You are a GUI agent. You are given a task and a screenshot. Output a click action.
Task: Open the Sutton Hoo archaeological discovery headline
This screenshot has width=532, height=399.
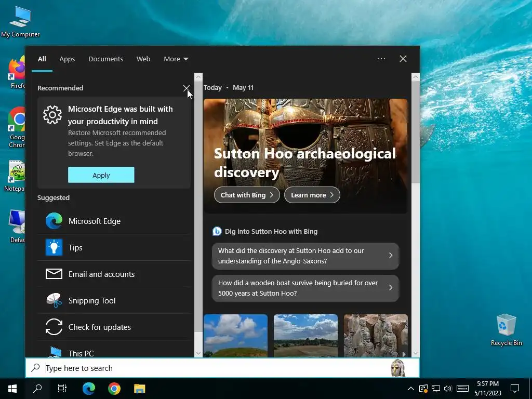(x=304, y=163)
